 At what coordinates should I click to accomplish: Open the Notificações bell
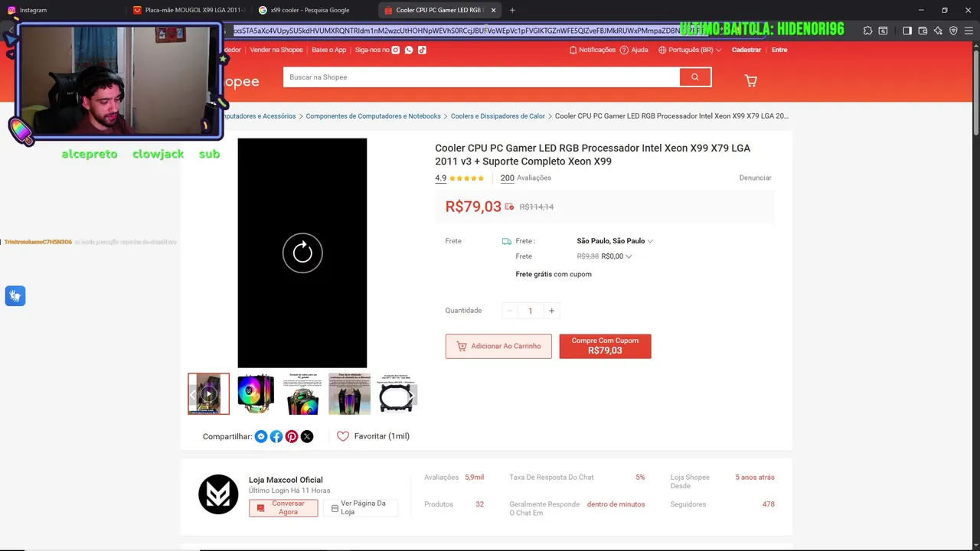click(593, 50)
